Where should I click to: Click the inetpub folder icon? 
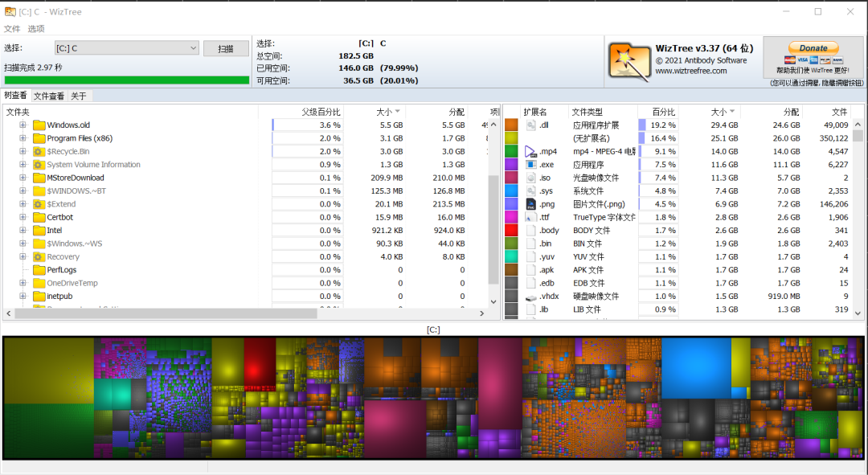[x=39, y=297]
